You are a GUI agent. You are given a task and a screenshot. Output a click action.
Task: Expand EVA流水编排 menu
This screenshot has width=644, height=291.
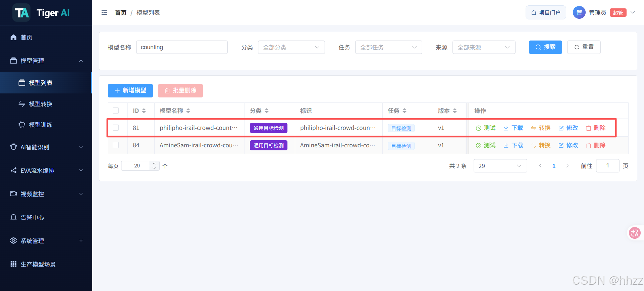[46, 170]
